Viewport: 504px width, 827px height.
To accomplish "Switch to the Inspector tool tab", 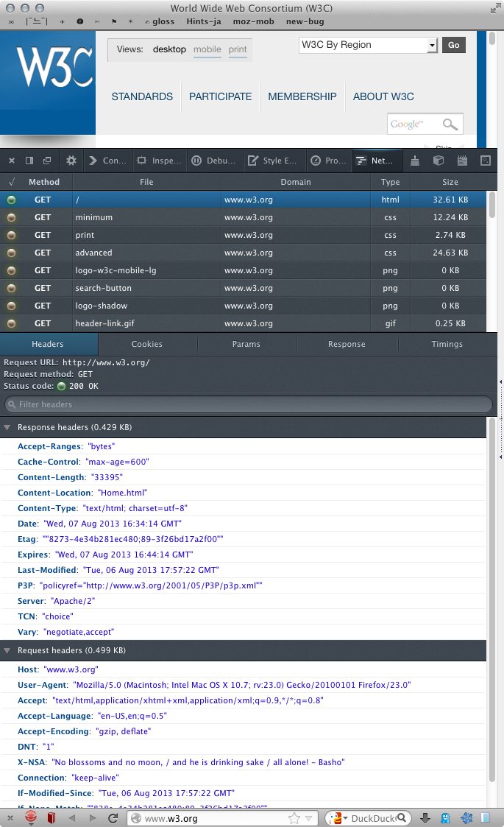I will click(159, 161).
